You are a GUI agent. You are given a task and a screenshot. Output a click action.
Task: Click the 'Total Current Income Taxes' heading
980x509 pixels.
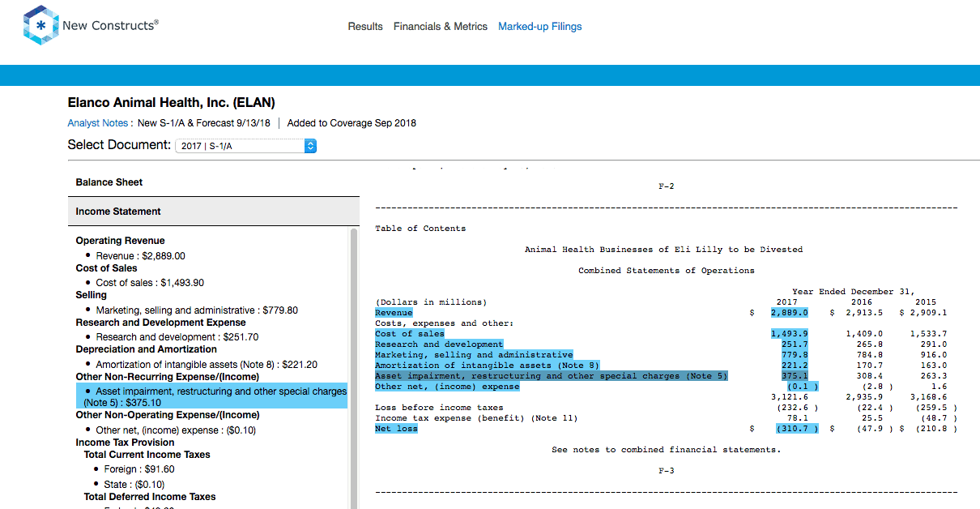(147, 455)
